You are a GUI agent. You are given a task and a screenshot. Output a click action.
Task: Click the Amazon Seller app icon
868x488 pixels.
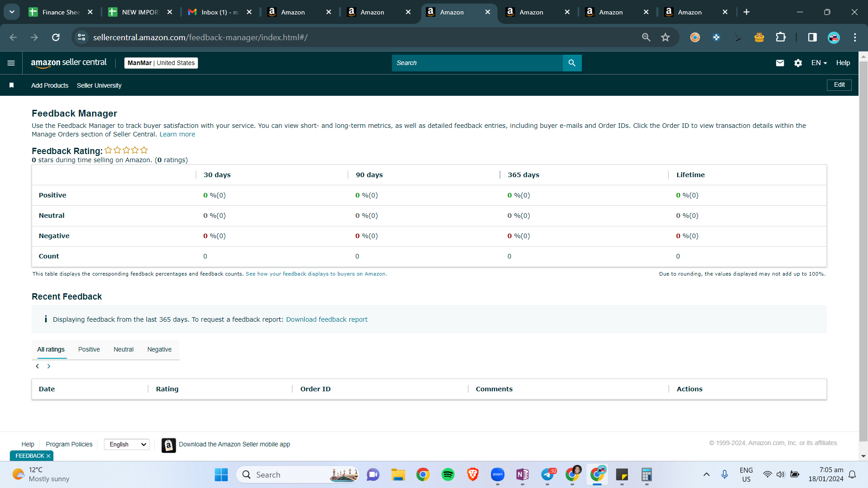coord(169,445)
